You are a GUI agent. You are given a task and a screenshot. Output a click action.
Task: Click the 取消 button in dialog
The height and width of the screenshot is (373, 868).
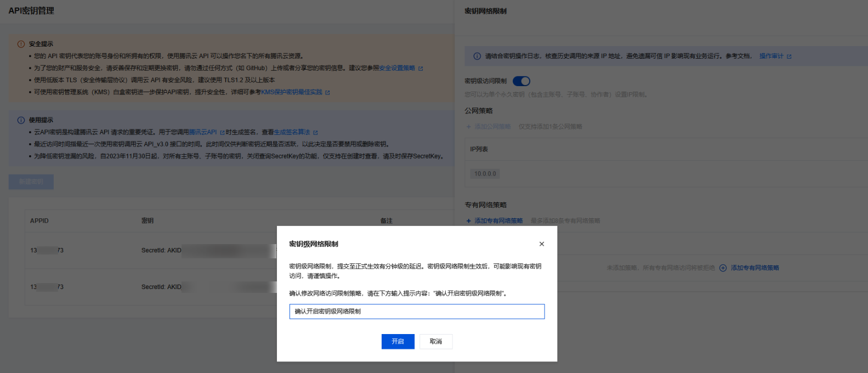pyautogui.click(x=436, y=341)
